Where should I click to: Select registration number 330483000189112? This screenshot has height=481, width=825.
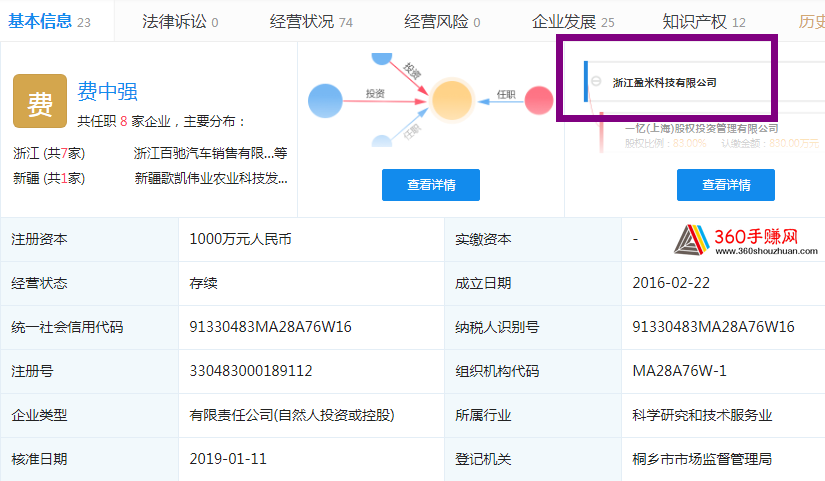point(251,371)
